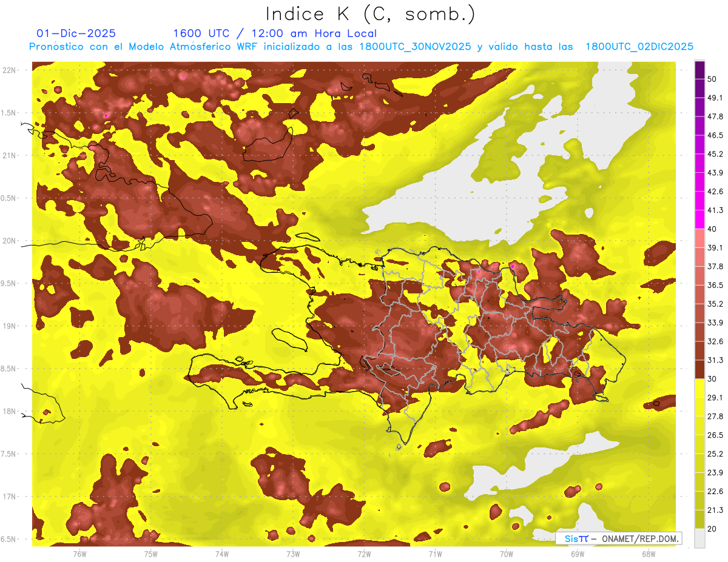Select the date label '01-Dic-2025'
This screenshot has height=562, width=728.
[76, 33]
